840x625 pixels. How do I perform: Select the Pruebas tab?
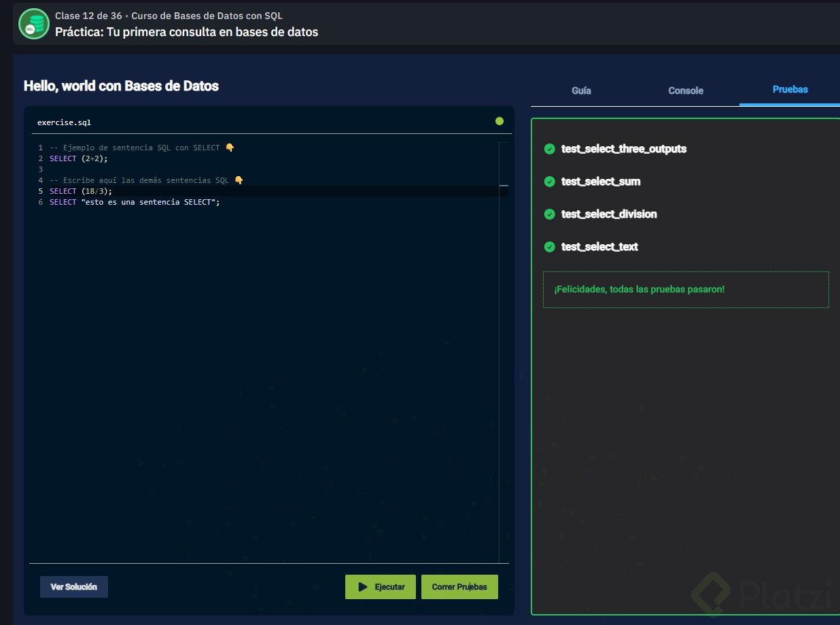pyautogui.click(x=790, y=90)
